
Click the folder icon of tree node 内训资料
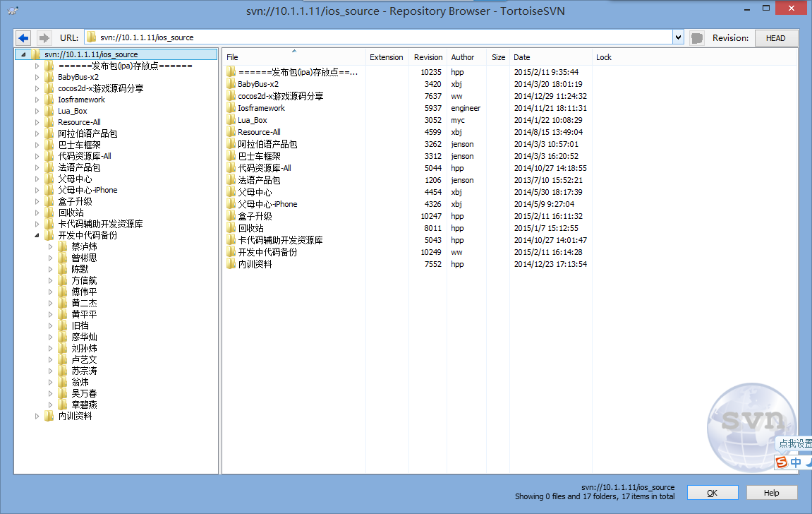coord(49,416)
